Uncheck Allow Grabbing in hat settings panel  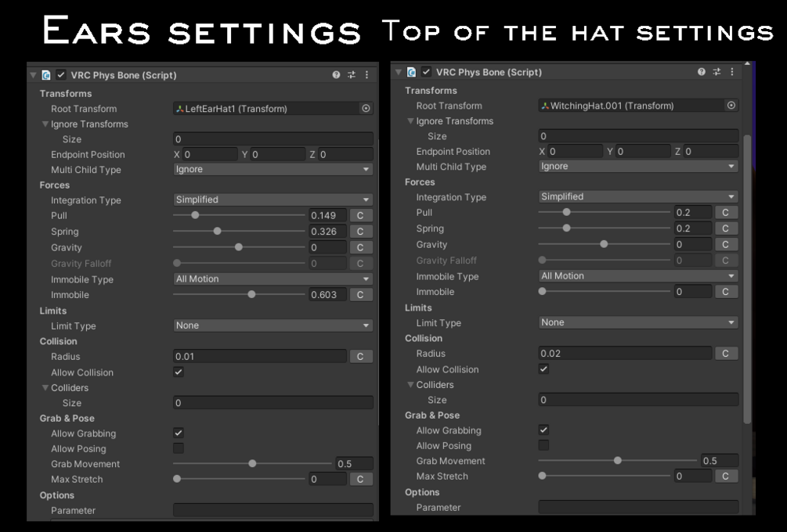[x=543, y=430]
